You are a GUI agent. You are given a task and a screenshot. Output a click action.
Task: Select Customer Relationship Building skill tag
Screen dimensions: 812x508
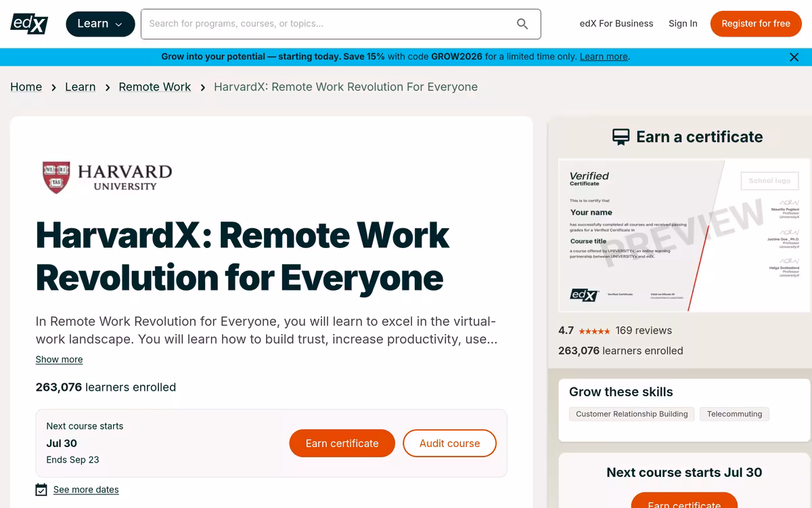[631, 414]
